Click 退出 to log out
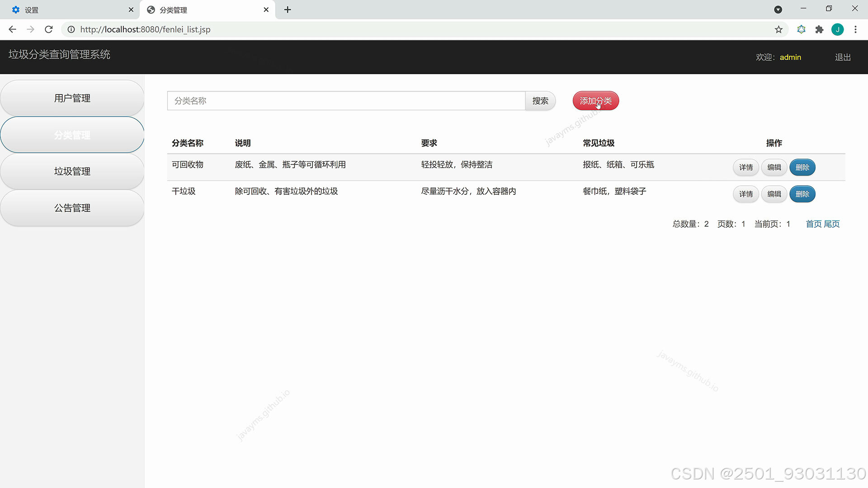The image size is (868, 488). 843,57
